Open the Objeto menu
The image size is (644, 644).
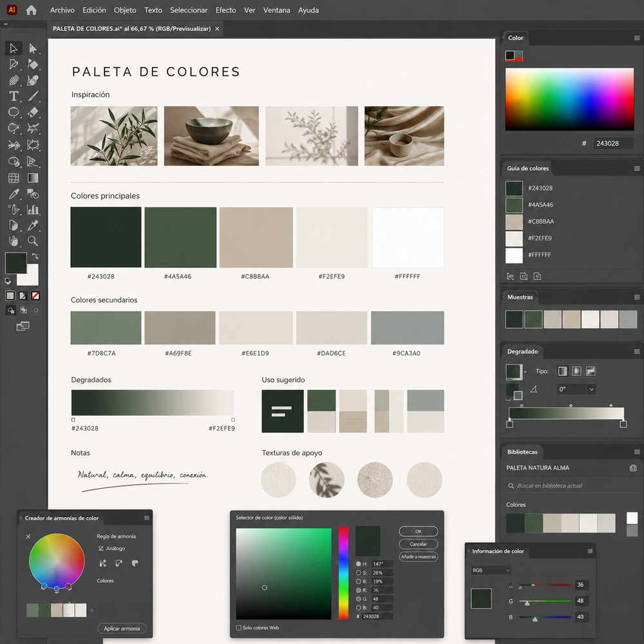tap(125, 10)
